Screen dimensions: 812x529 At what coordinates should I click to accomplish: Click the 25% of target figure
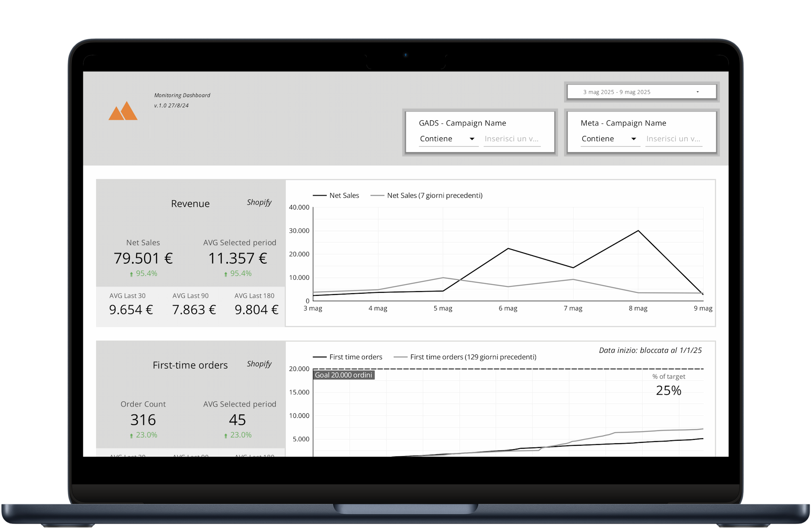point(668,391)
